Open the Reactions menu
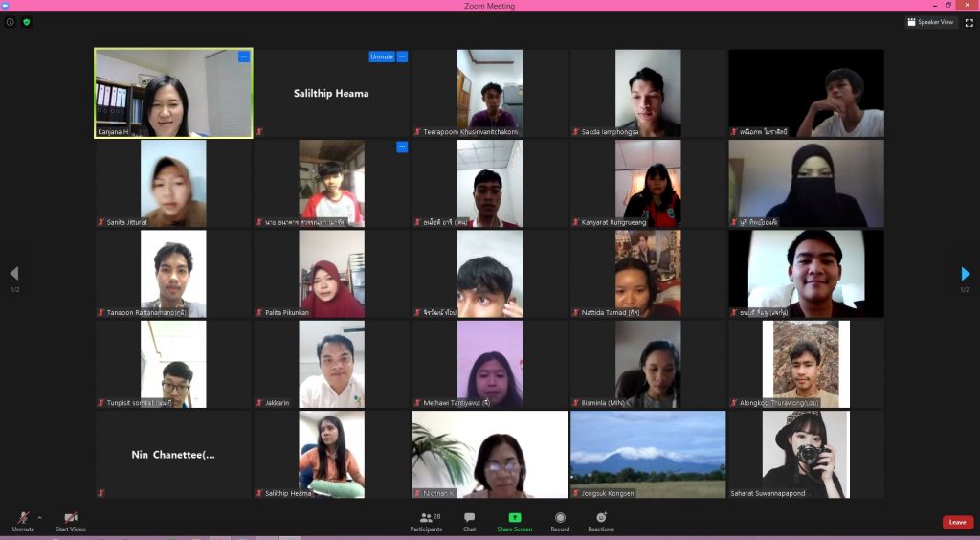The image size is (980, 540). coord(601,522)
